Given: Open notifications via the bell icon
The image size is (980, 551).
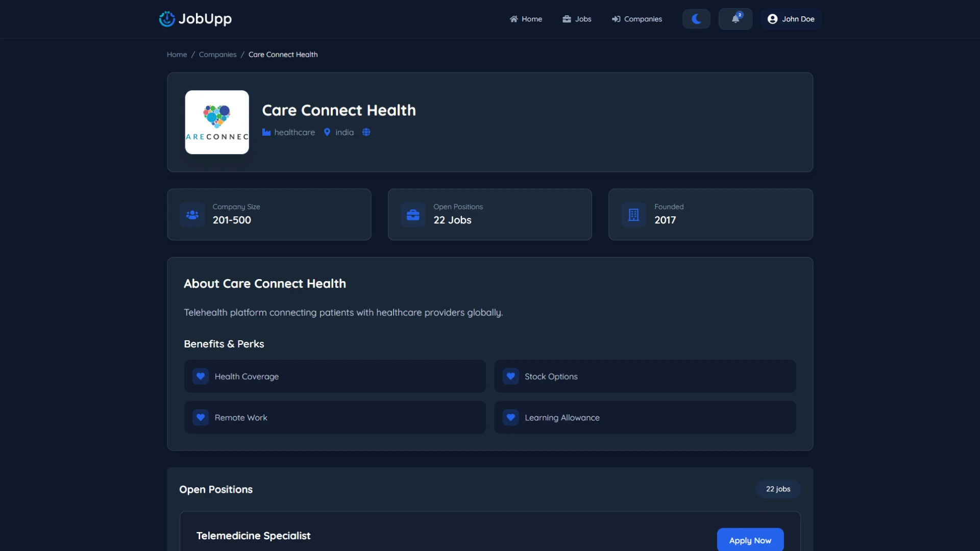Looking at the screenshot, I should click(x=735, y=19).
